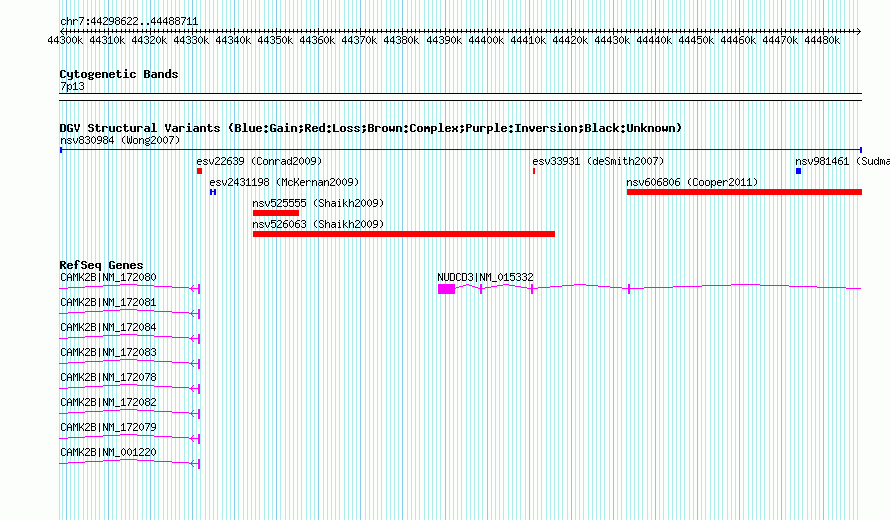Click the Cytogenetic Bands track title

(119, 74)
